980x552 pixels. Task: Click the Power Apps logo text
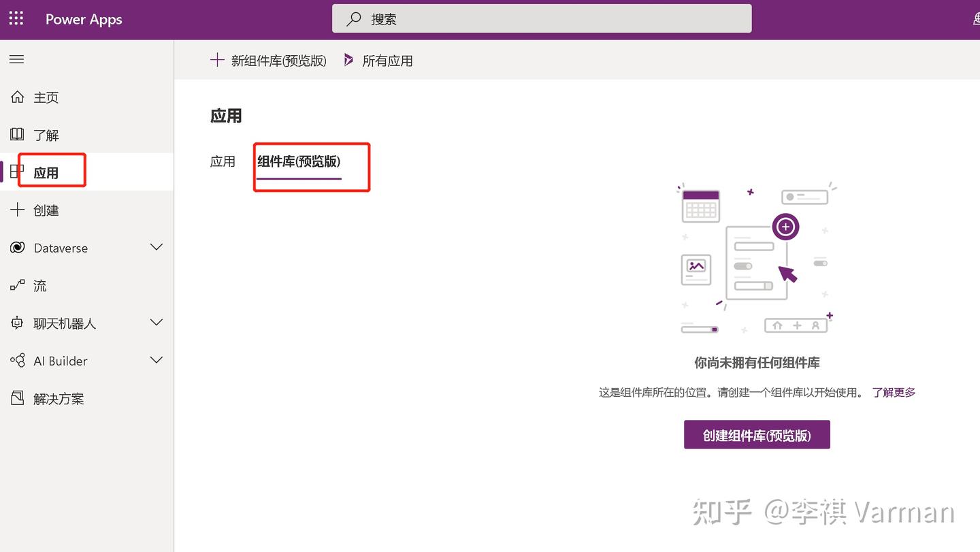(84, 19)
